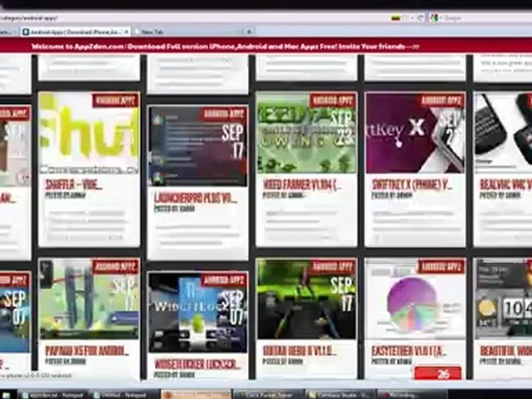Image resolution: width=532 pixels, height=399 pixels.
Task: Switch to Untitled Notepad in taskbar
Action: coord(124,395)
